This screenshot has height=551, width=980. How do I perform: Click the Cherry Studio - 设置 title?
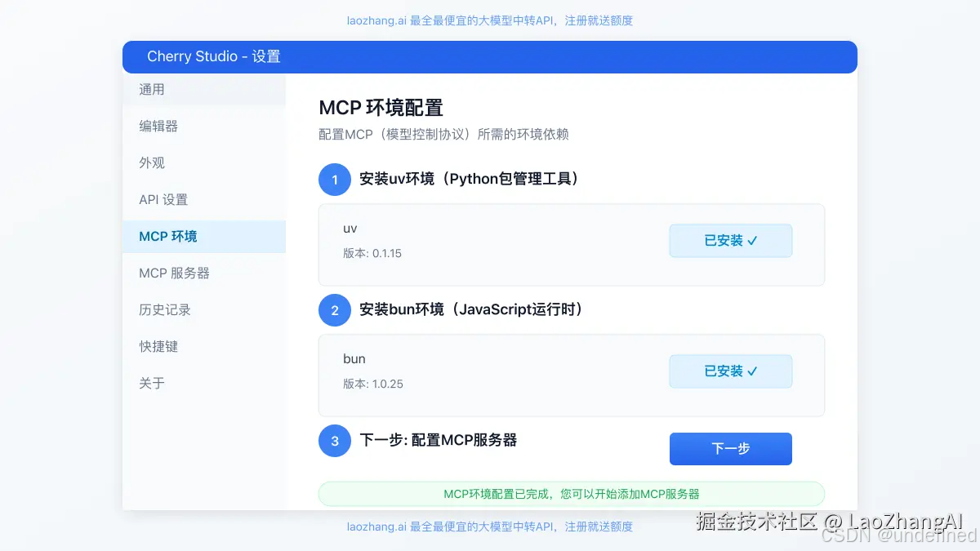pyautogui.click(x=214, y=56)
